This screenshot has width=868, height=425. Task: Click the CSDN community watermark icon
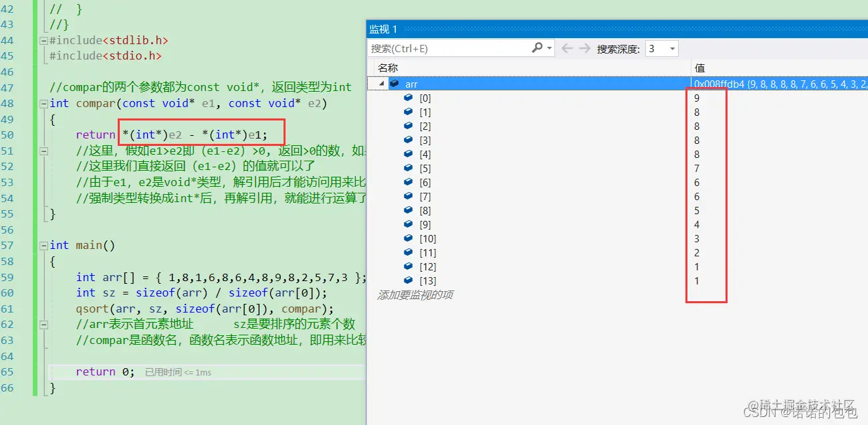(800, 408)
